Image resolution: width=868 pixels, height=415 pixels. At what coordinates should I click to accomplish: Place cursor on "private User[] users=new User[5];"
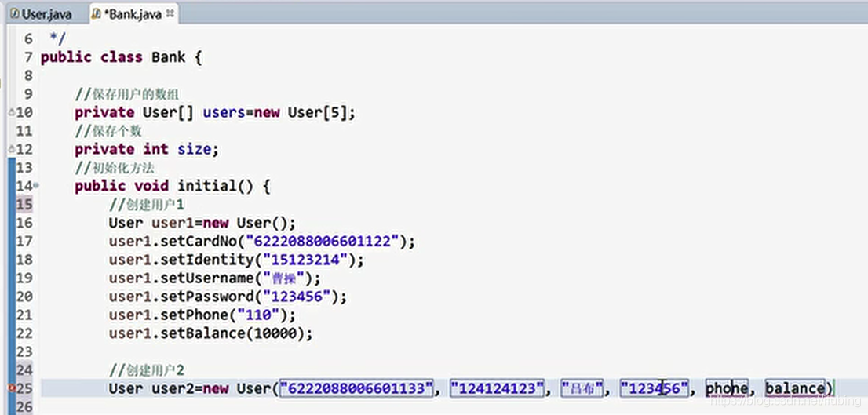[215, 113]
